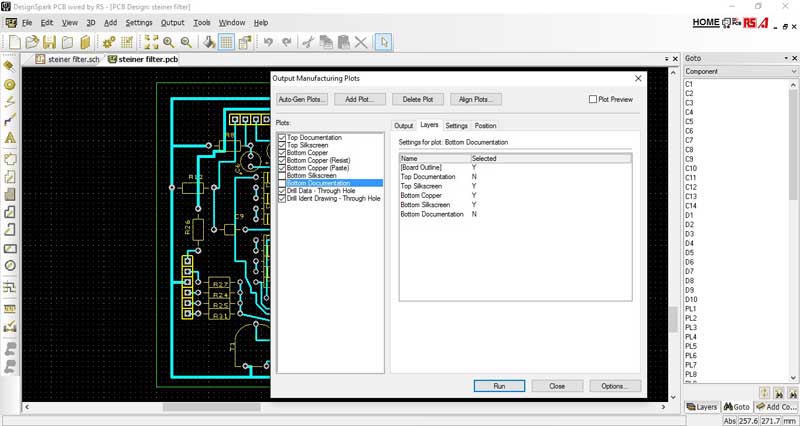Click the Close button in dialog
800x426 pixels.
click(557, 386)
